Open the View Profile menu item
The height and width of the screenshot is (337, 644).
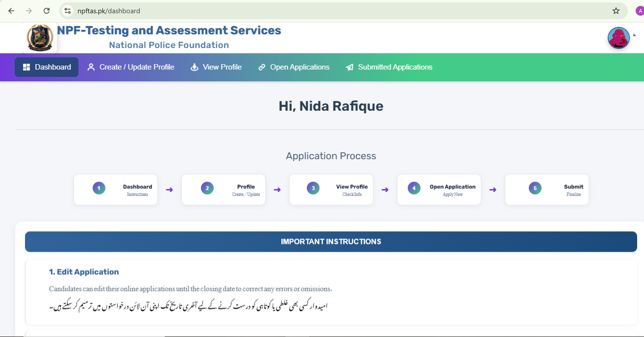[x=216, y=67]
